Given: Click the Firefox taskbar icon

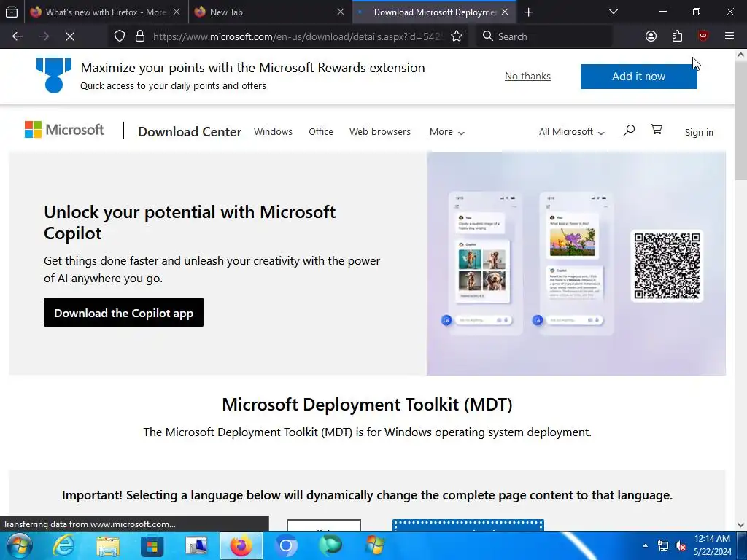Looking at the screenshot, I should (241, 545).
